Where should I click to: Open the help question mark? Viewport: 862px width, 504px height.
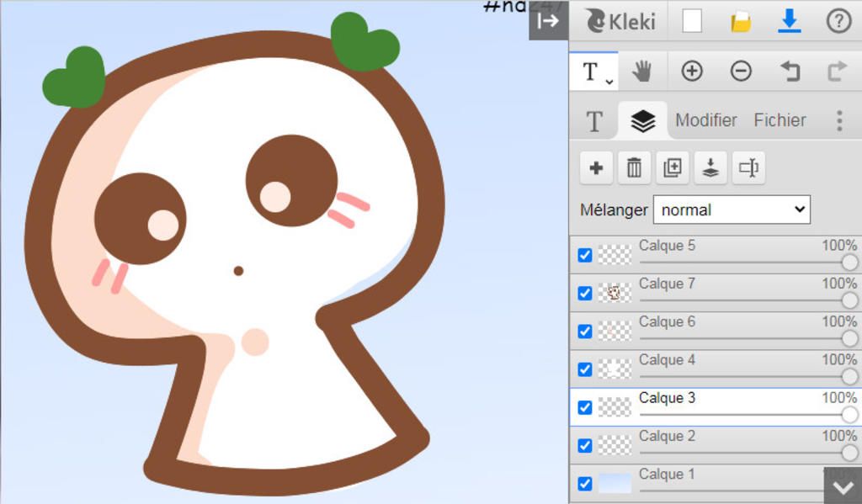pyautogui.click(x=838, y=21)
